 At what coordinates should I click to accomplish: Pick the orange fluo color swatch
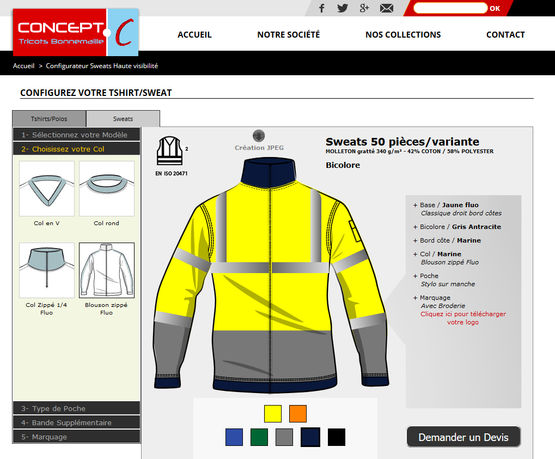tap(298, 414)
